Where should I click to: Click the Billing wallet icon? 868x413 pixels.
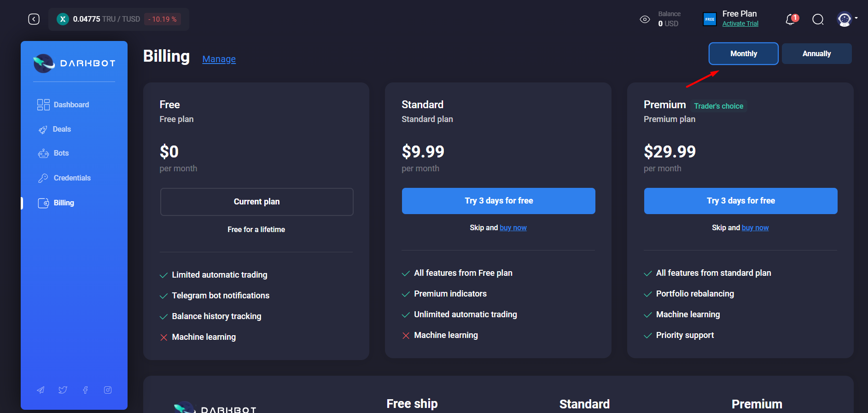43,203
